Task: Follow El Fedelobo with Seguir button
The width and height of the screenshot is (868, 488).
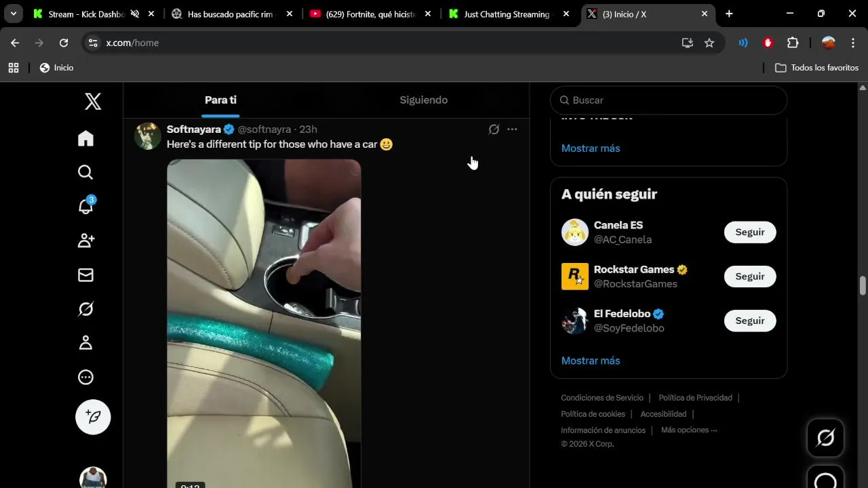Action: pos(750,321)
